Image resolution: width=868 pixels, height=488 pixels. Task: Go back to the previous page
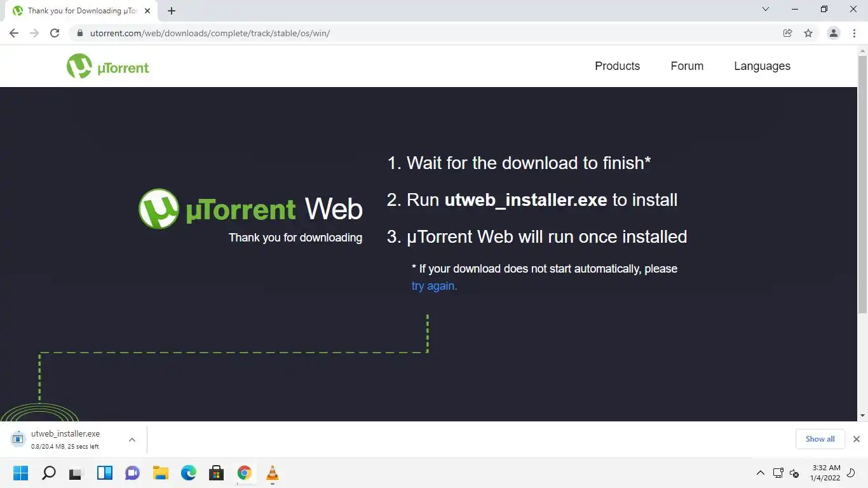14,33
